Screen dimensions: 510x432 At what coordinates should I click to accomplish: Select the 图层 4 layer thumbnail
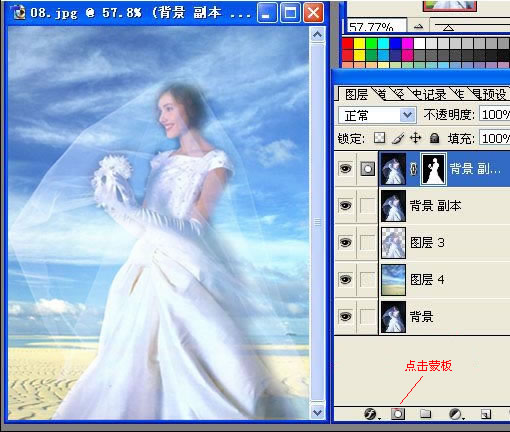pyautogui.click(x=394, y=280)
